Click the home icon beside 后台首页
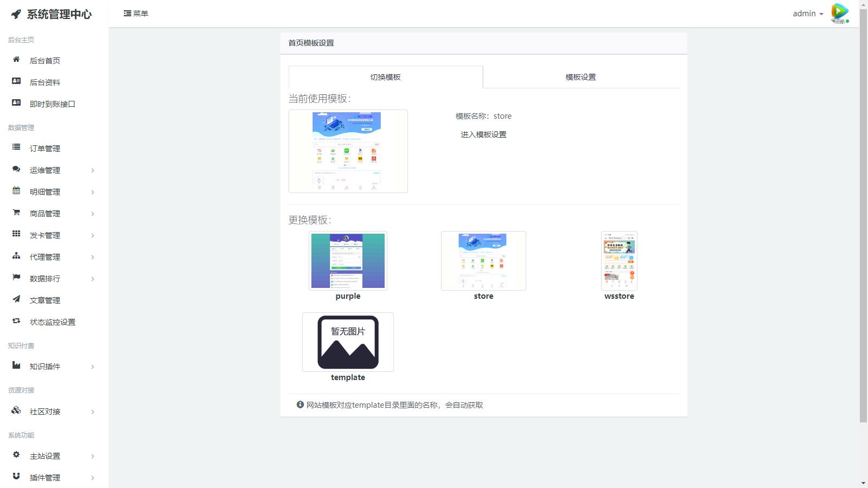The image size is (868, 488). [16, 60]
